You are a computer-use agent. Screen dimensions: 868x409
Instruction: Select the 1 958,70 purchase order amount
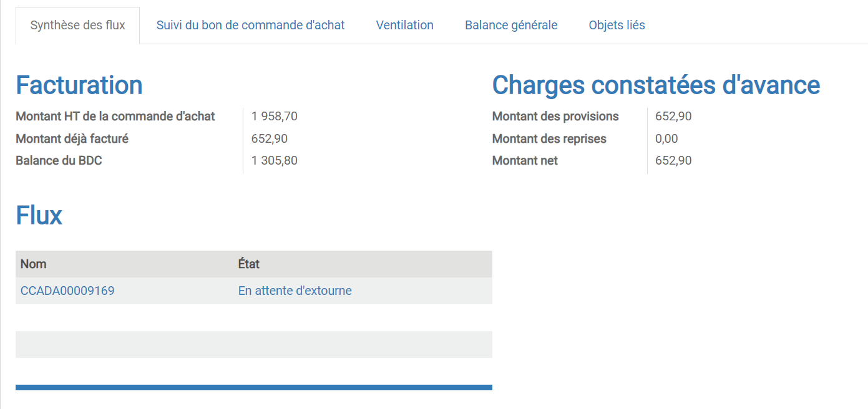click(x=275, y=116)
